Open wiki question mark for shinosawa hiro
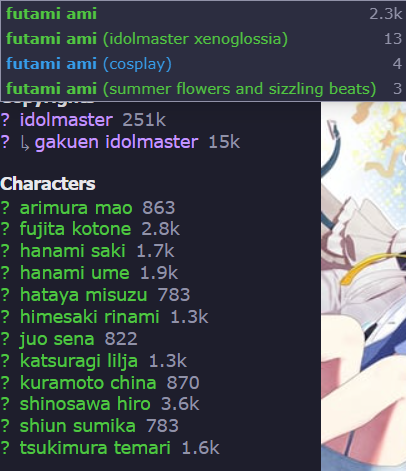 pyautogui.click(x=5, y=404)
